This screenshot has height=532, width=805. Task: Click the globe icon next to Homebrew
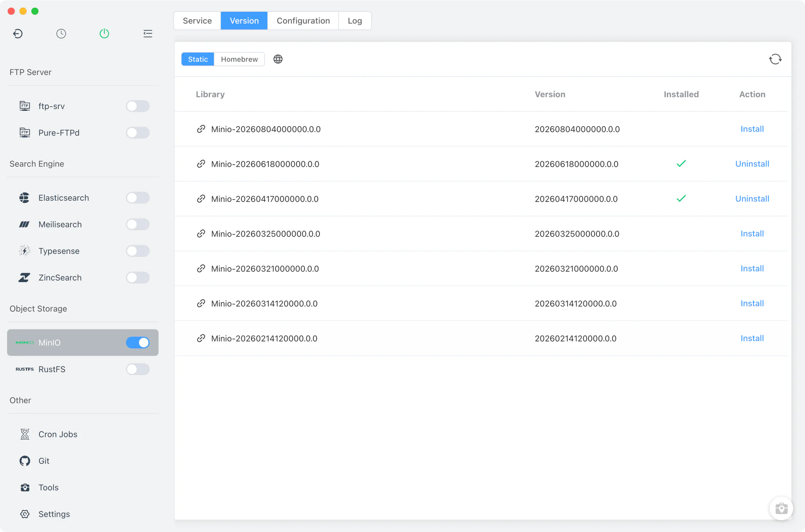278,59
